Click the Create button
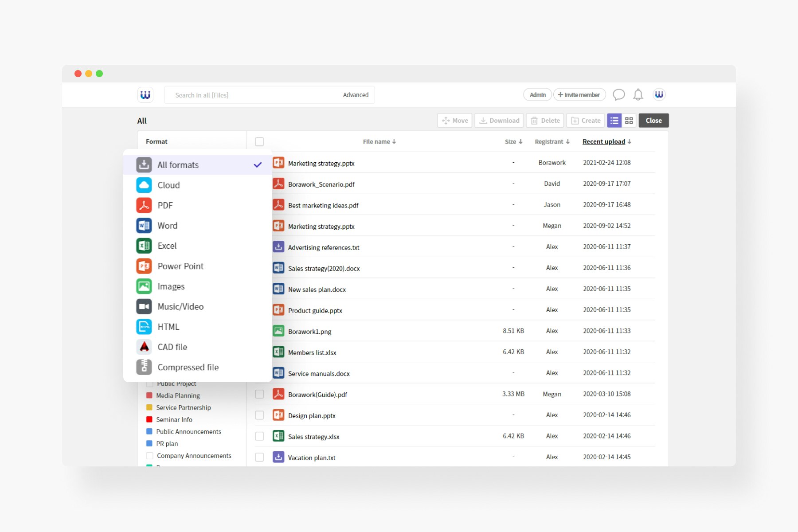This screenshot has height=532, width=798. tap(586, 121)
